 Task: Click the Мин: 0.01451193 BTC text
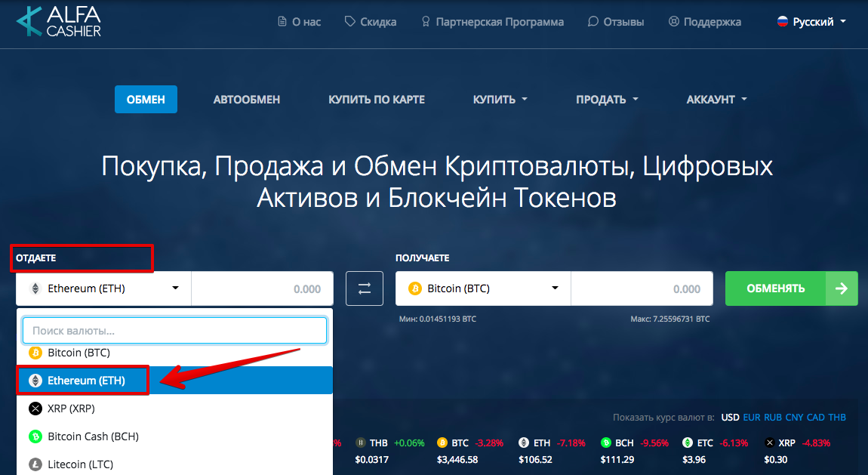(437, 319)
